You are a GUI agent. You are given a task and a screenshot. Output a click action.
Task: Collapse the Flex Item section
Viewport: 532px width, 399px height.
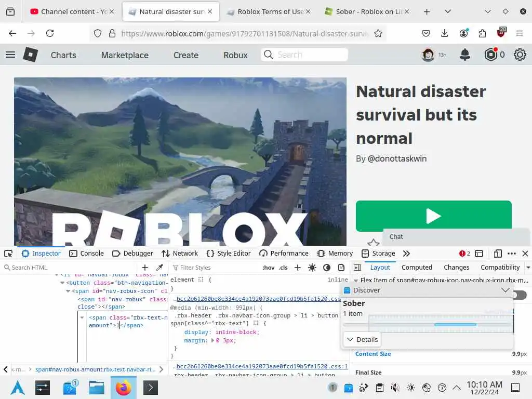click(356, 280)
